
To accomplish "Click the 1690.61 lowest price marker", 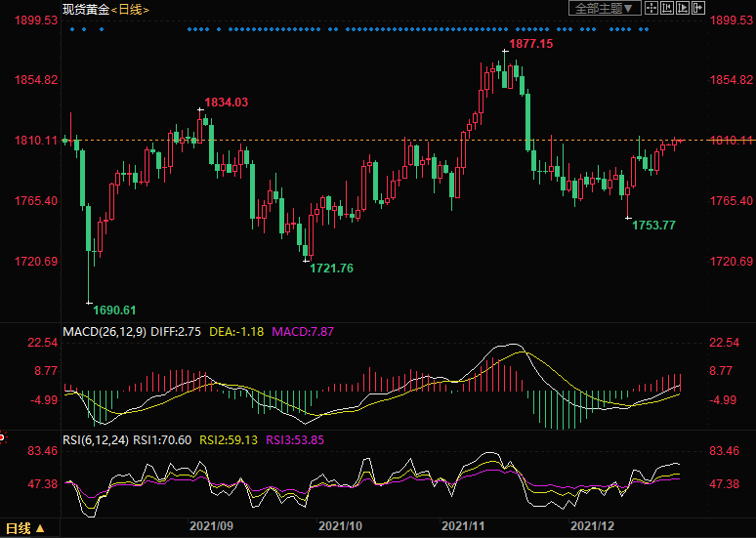I will [114, 310].
